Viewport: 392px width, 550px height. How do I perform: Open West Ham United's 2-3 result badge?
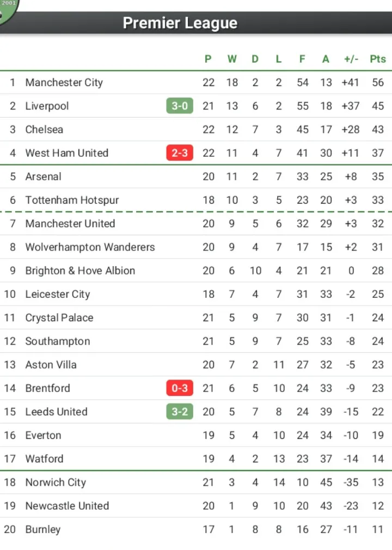click(180, 152)
